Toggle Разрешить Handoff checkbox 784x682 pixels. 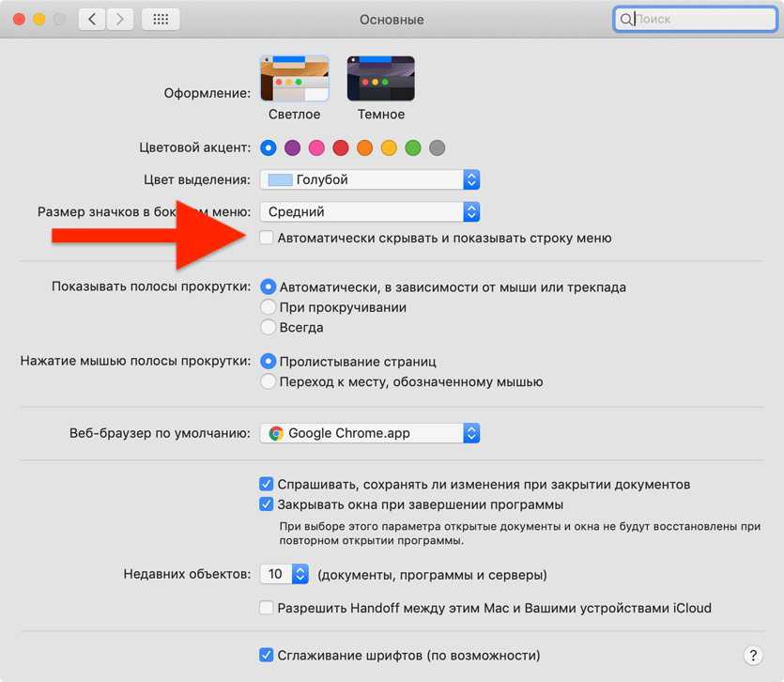pos(266,608)
